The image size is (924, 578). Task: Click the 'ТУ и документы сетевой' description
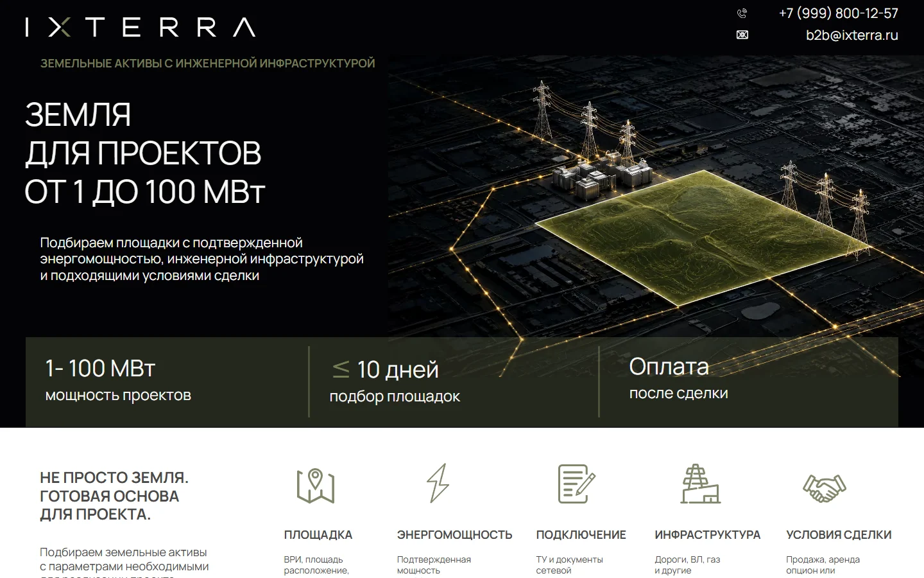569,565
